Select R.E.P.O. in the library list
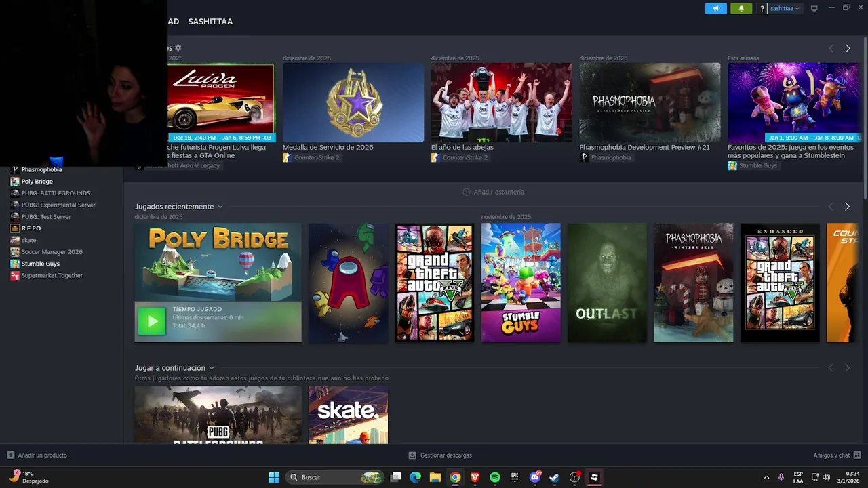Viewport: 868px width, 488px height. coord(31,228)
